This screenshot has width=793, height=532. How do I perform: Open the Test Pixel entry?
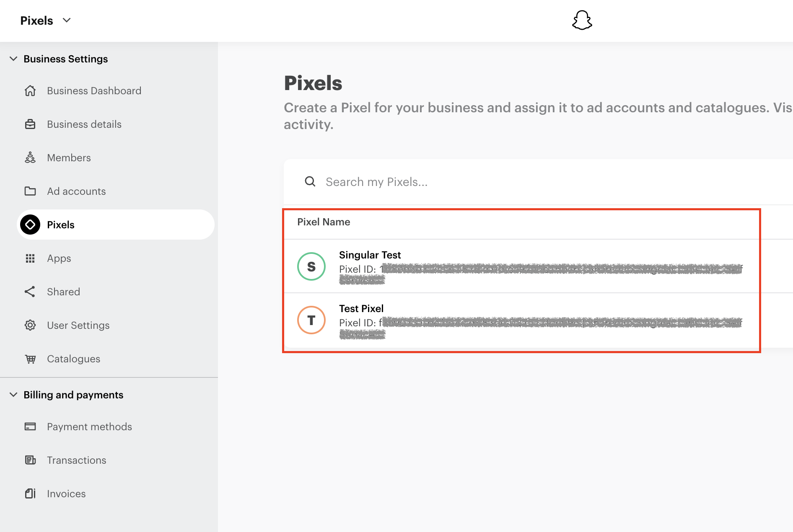pos(361,308)
